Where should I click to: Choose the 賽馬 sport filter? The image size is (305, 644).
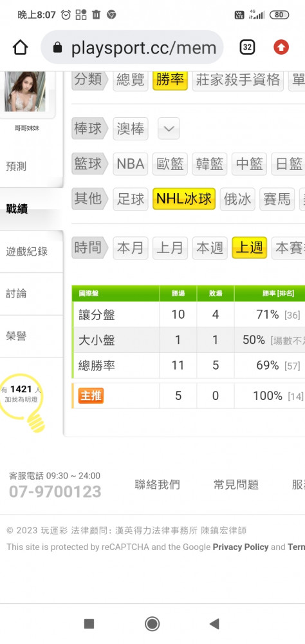click(x=277, y=199)
